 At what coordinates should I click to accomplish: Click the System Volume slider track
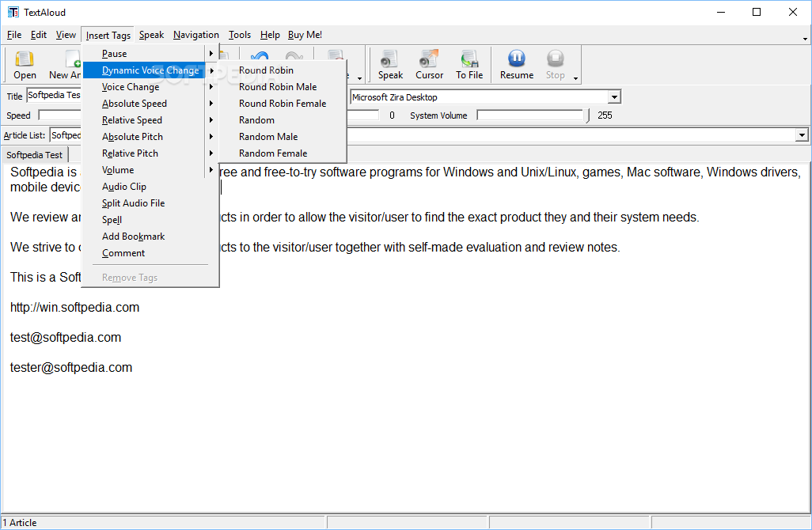coord(529,115)
